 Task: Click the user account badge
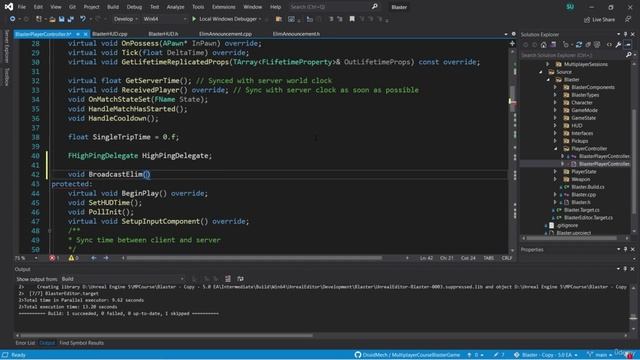(x=570, y=7)
